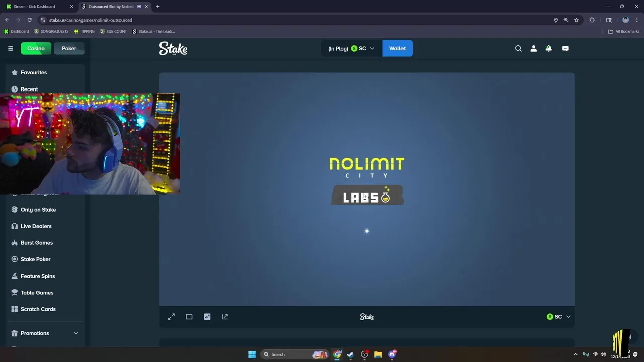The width and height of the screenshot is (644, 362).
Task: Click the Table Games icon
Action: pos(15,293)
